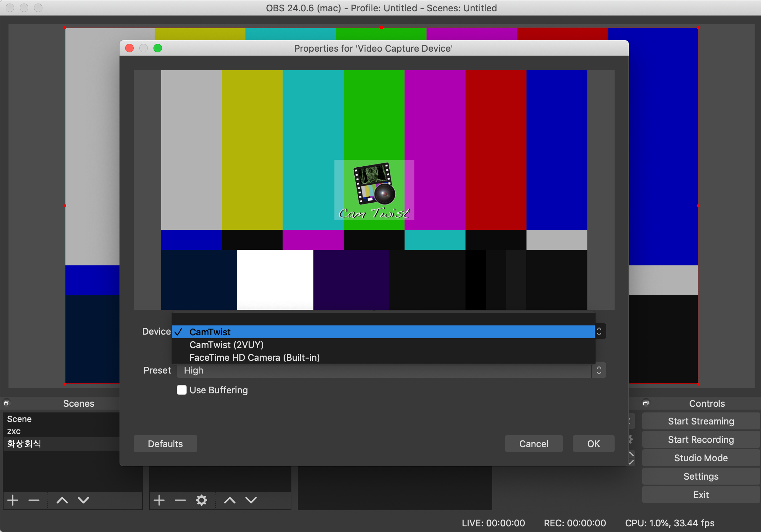
Task: Click the Defaults button
Action: tap(165, 444)
